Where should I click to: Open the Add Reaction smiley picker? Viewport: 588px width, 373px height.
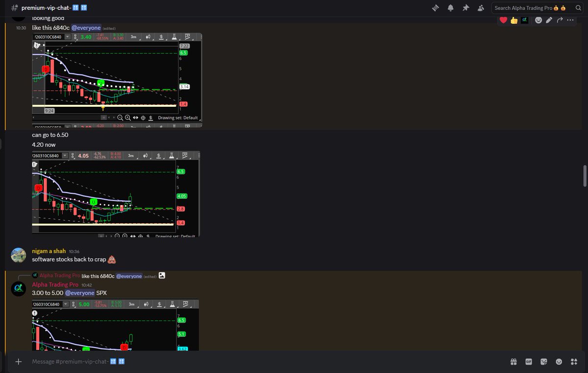539,20
